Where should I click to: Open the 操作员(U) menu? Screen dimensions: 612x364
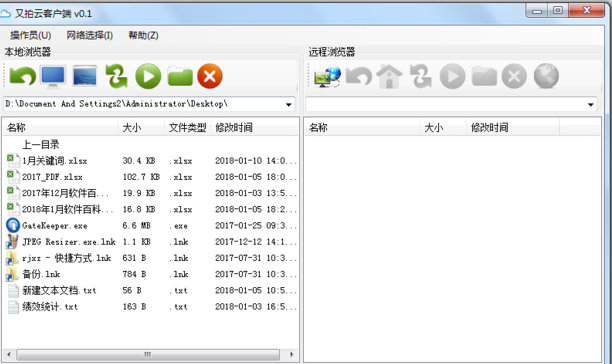tap(31, 36)
